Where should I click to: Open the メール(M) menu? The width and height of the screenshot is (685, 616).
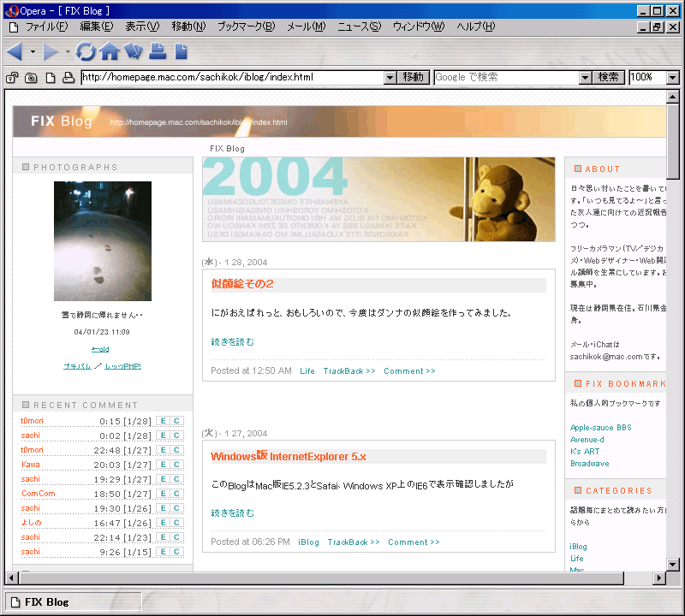[x=307, y=27]
